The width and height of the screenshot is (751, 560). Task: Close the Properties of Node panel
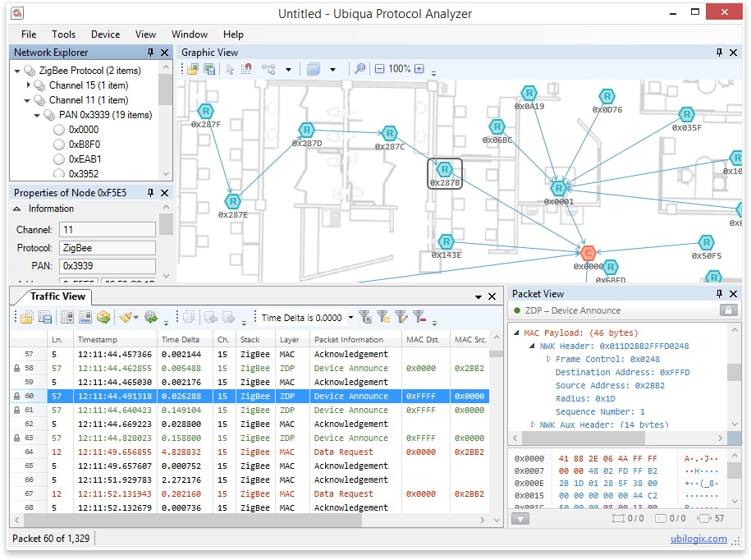click(164, 193)
